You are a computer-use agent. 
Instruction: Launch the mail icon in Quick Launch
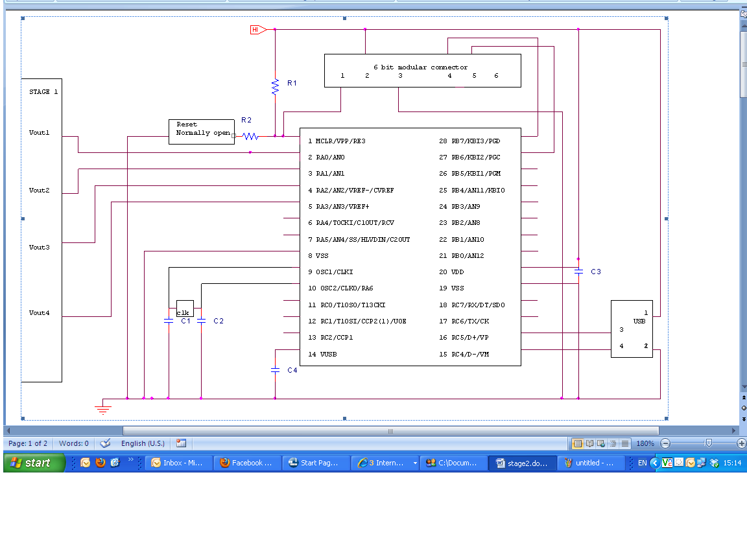tap(86, 463)
